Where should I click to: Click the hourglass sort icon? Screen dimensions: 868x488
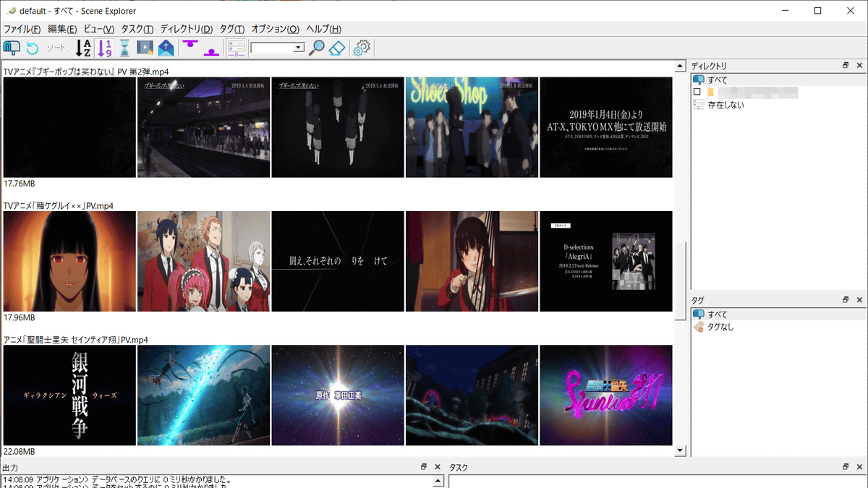[x=124, y=48]
